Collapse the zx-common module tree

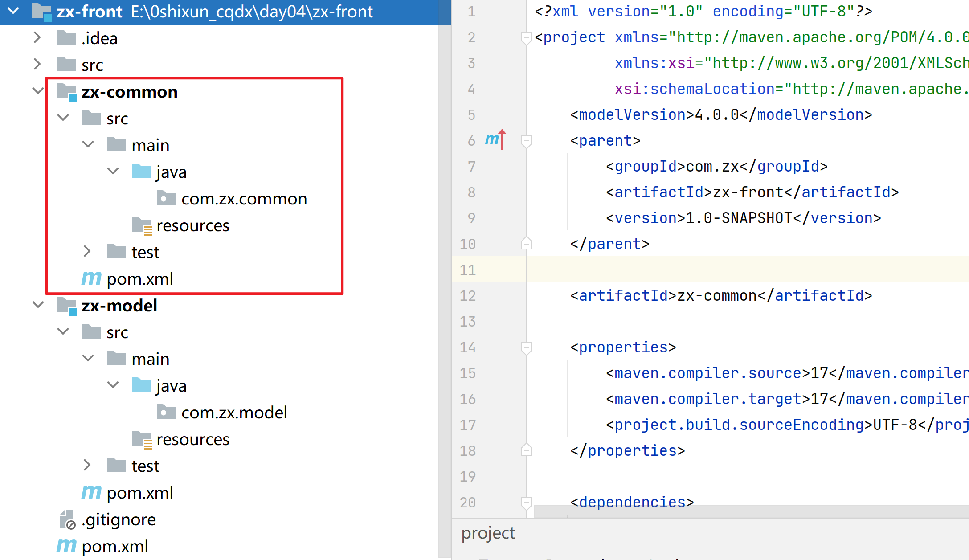38,91
